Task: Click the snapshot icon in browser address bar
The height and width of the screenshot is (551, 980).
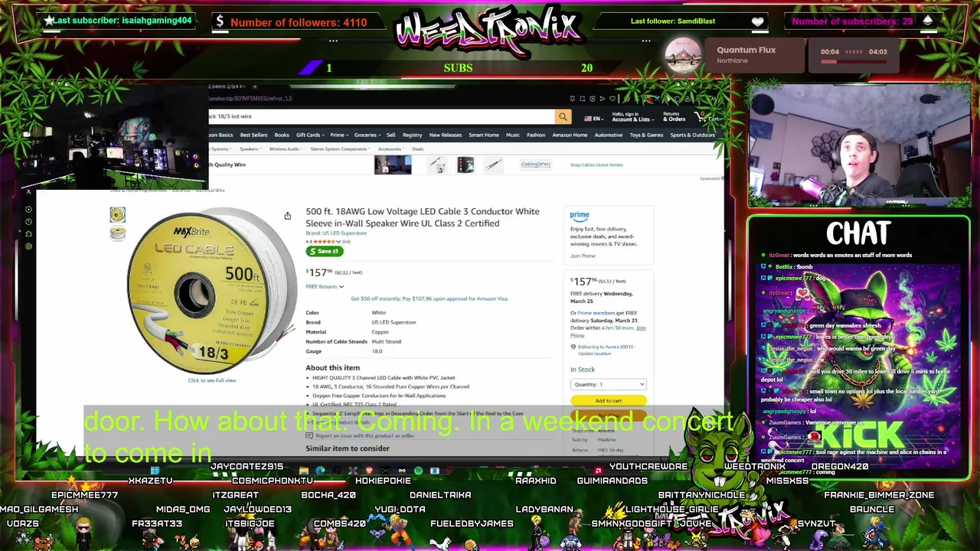Action: coord(582,99)
